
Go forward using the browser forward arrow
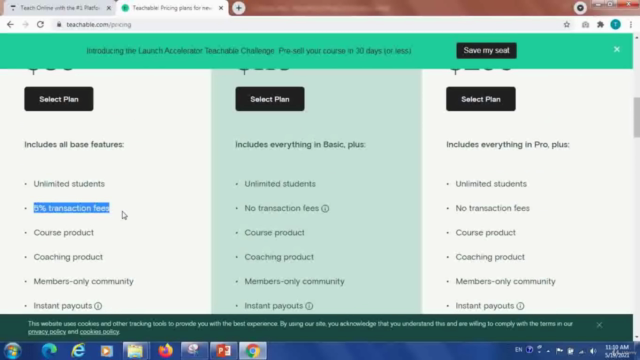click(25, 24)
